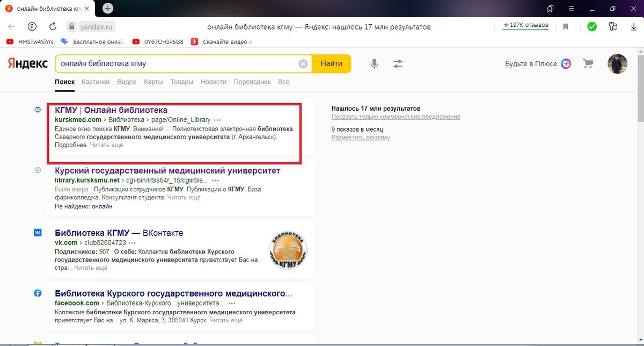644x346 pixels.
Task: Click the Facebook icon beside the library result
Action: [38, 293]
